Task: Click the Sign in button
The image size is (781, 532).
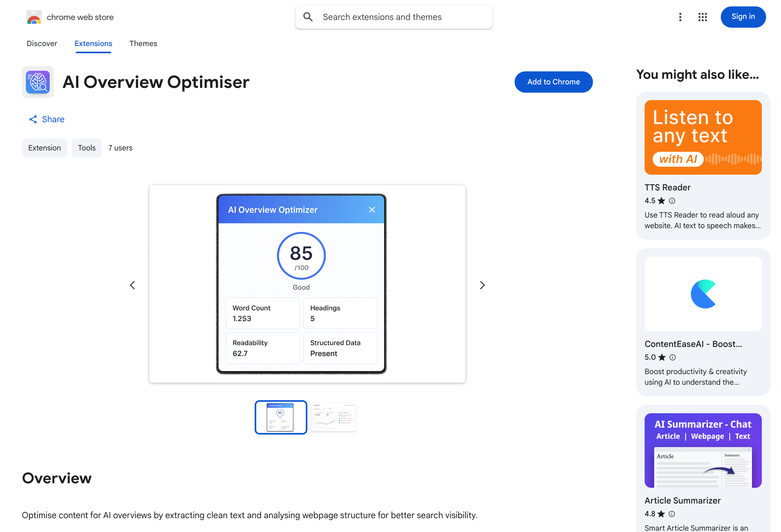Action: [743, 17]
